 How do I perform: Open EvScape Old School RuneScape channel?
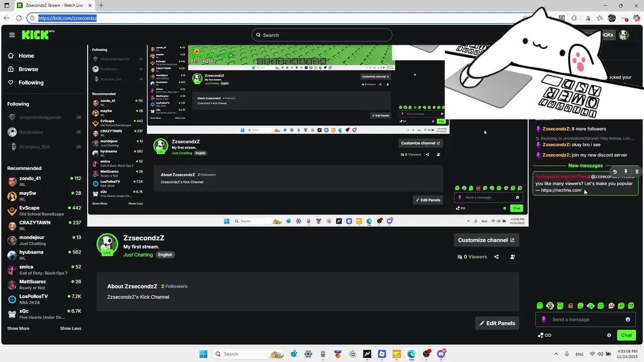44,211
